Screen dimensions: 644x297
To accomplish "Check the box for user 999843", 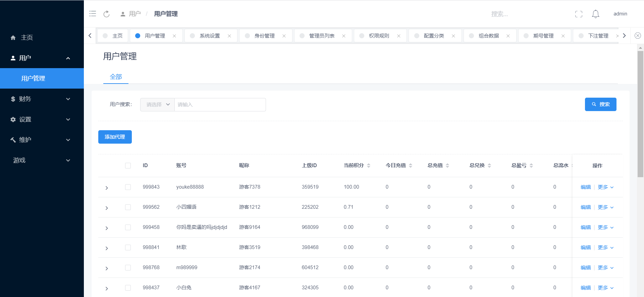I will [x=128, y=187].
